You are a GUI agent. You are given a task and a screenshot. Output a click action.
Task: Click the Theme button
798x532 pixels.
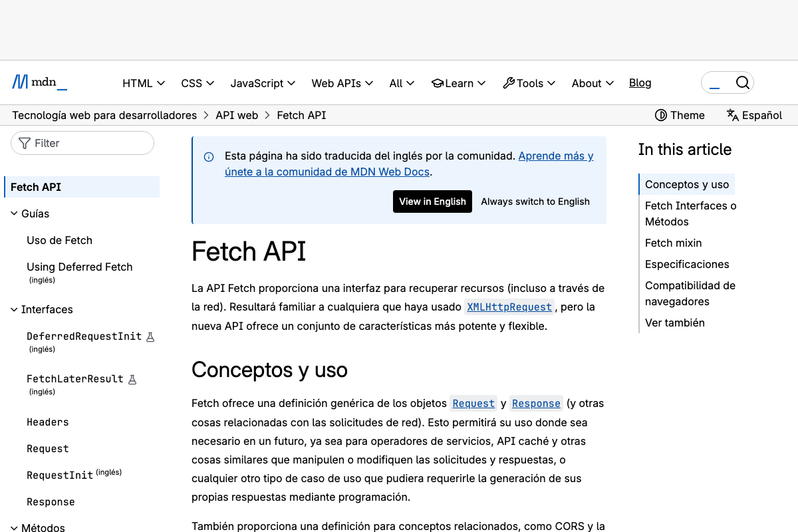click(x=680, y=115)
